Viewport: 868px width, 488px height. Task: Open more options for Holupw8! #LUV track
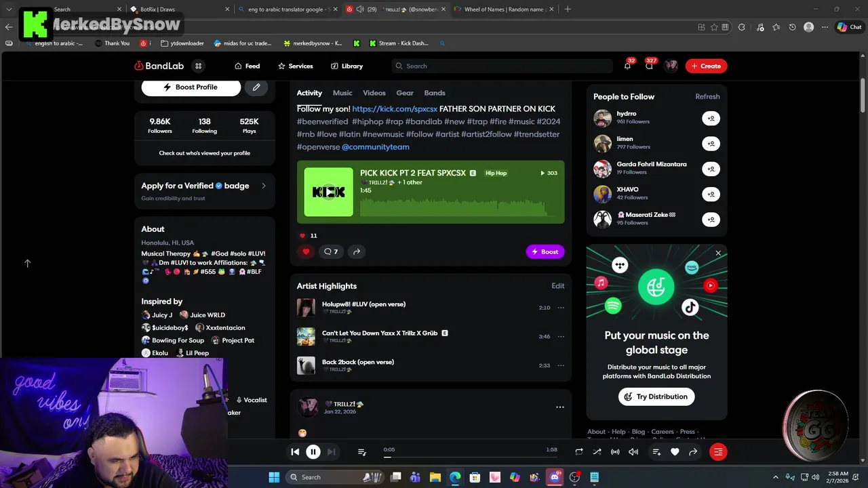tap(561, 308)
